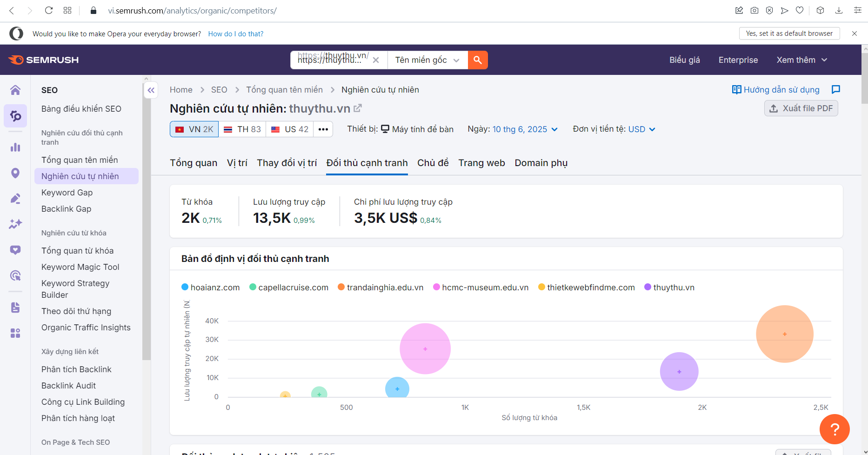Toggle hcmc-museum.edu.vn legend series
This screenshot has height=455, width=868.
click(481, 288)
